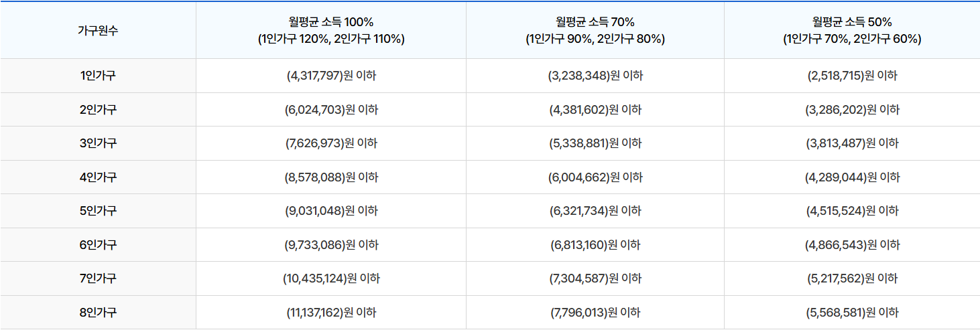This screenshot has width=980, height=330.
Task: Click the (6,813,160)원 이하 cell
Action: 595,245
